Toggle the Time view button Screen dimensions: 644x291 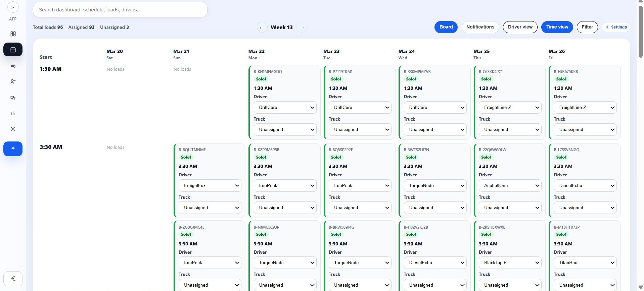click(557, 27)
